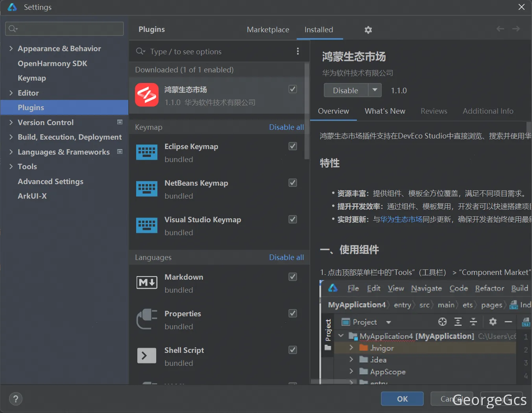Toggle the Properties plugin checkbox

coord(293,313)
